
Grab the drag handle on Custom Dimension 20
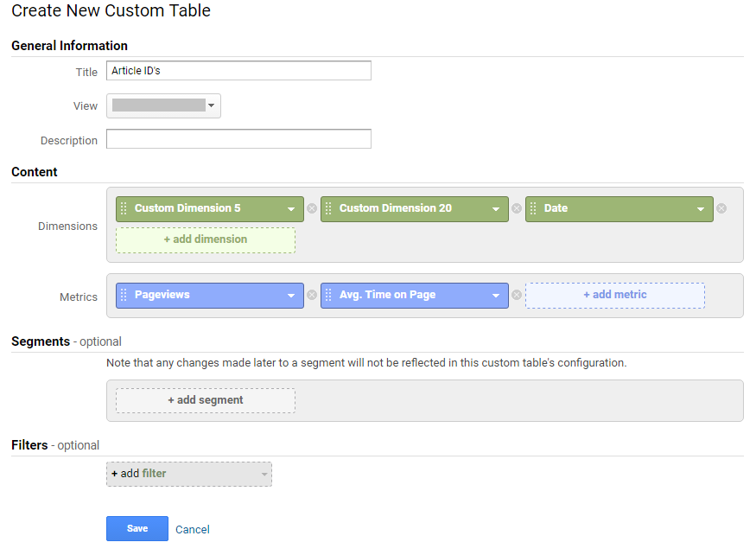coord(328,208)
